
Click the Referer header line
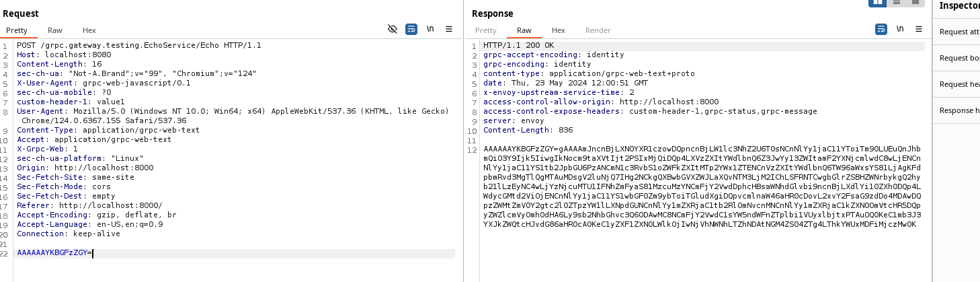[89, 206]
